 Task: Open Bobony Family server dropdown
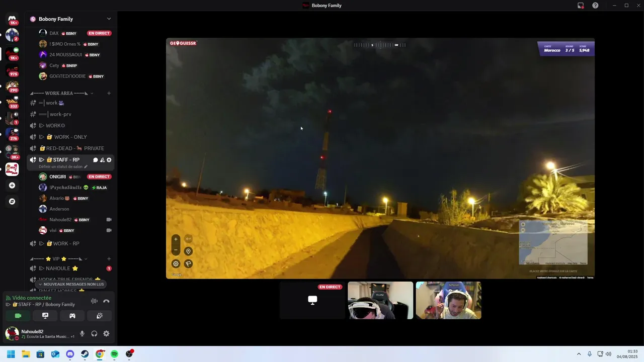pos(109,19)
